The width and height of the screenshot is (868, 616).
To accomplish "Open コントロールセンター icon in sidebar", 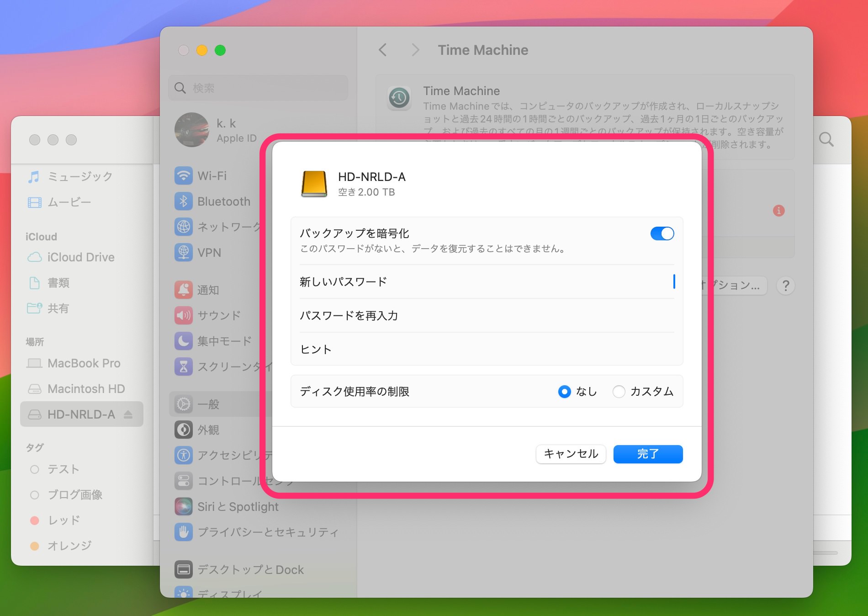I will (184, 481).
